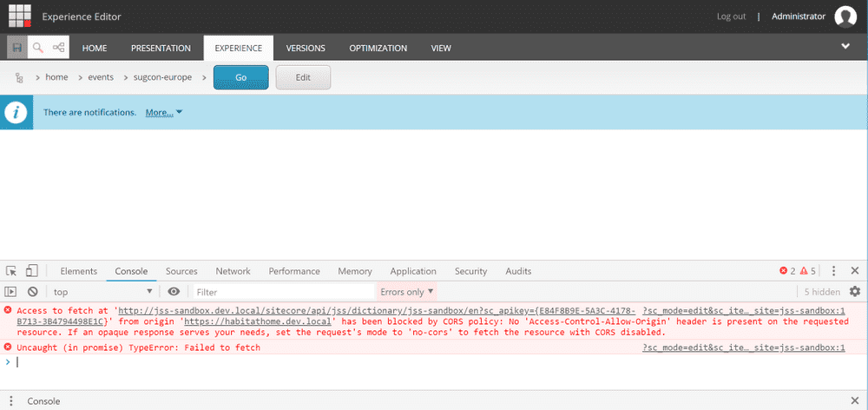Open the navigation tree icon in ribbon
This screenshot has height=410, width=868.
[59, 48]
